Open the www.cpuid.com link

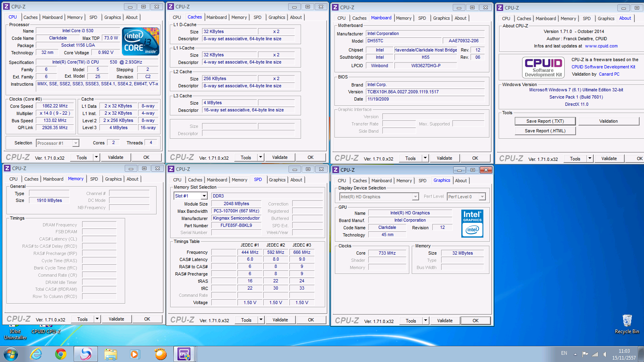[x=601, y=46]
